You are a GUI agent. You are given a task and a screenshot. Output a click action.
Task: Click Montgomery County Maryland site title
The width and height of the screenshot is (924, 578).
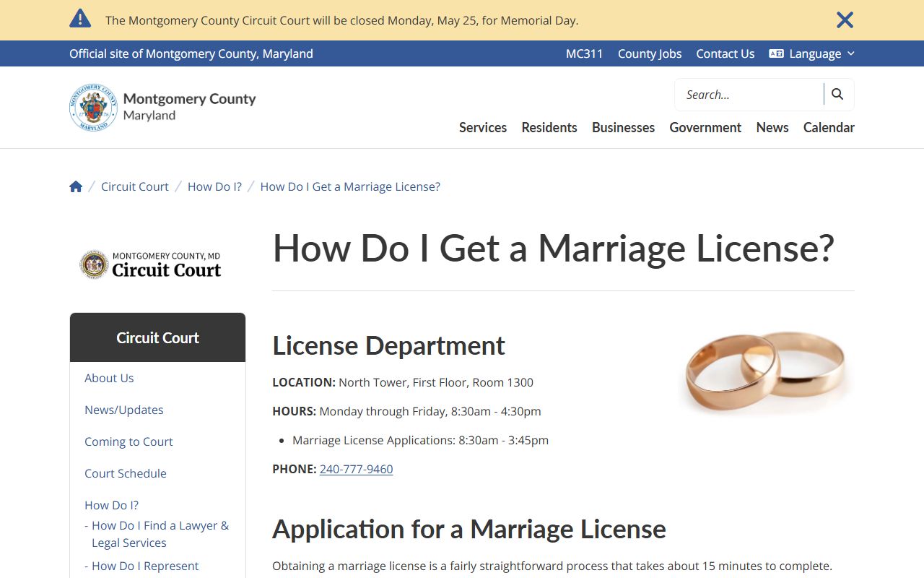coord(189,106)
